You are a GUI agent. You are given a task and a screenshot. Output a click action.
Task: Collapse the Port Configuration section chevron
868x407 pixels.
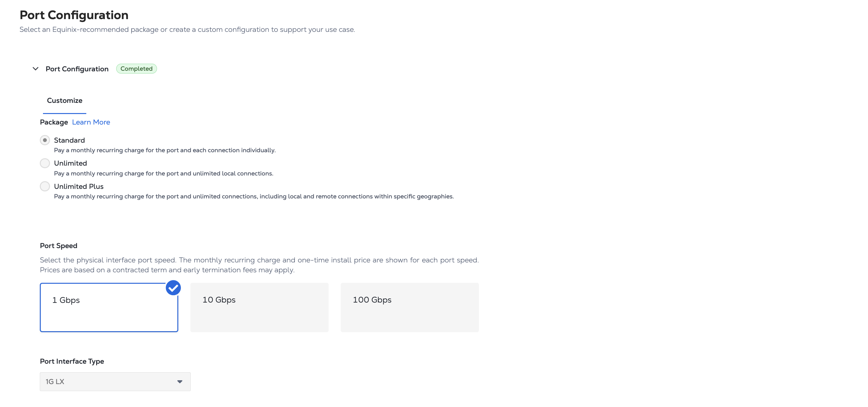[35, 69]
